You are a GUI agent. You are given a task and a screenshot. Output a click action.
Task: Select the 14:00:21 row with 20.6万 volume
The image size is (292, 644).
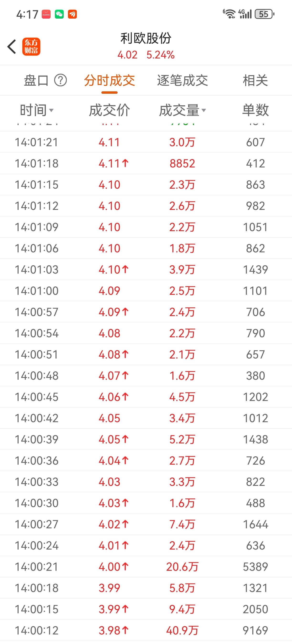(146, 566)
